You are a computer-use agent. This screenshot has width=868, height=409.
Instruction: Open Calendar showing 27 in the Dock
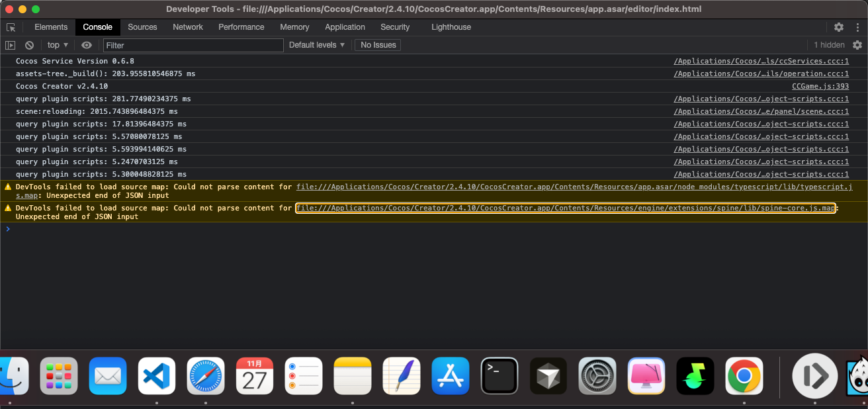[255, 376]
